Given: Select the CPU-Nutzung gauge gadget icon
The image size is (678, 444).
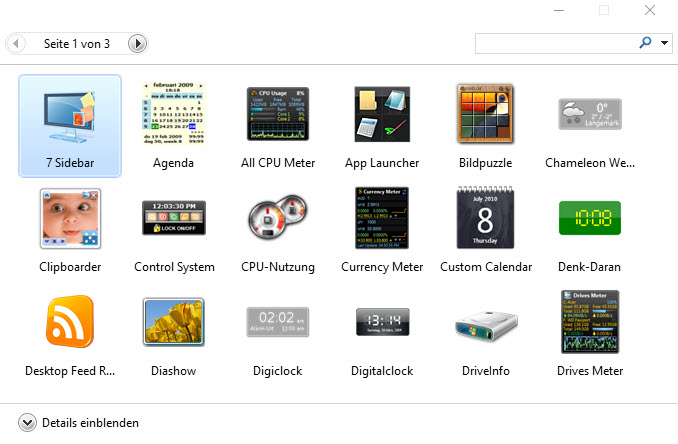Looking at the screenshot, I should [278, 217].
